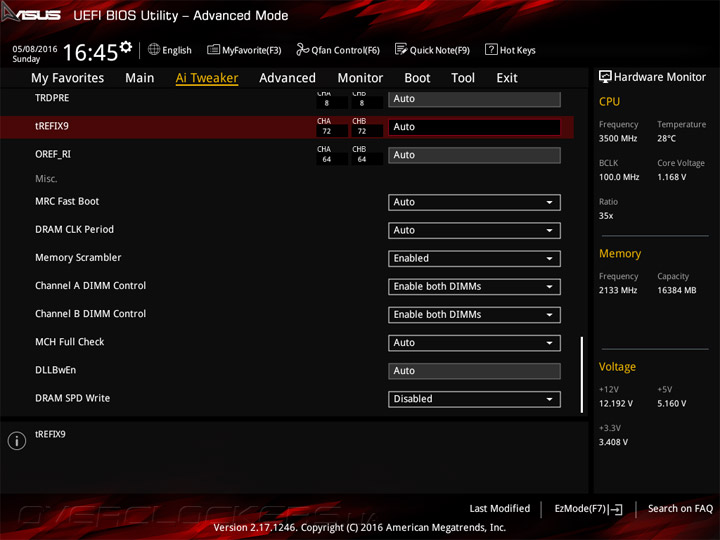Click the info circle icon by tREFIX9 help
This screenshot has width=720, height=540.
click(x=17, y=441)
